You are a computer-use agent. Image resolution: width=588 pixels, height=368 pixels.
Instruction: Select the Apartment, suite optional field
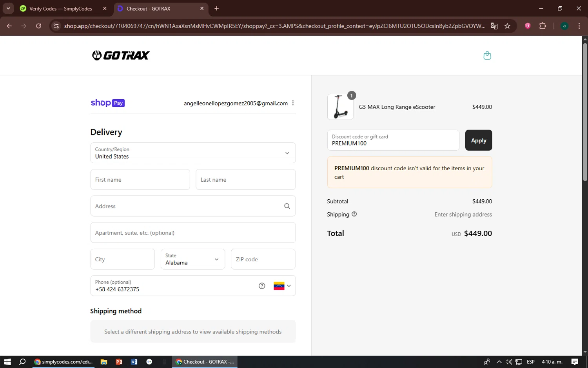pos(193,233)
